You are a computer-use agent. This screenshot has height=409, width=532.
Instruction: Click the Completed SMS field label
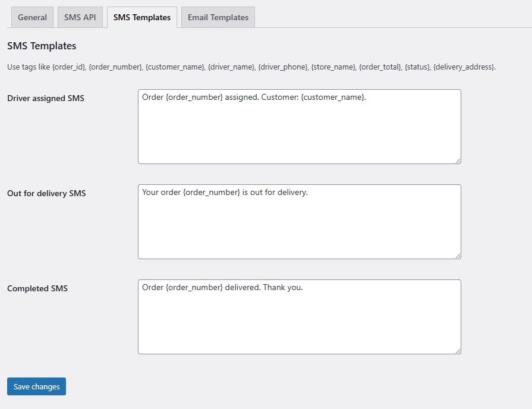37,288
